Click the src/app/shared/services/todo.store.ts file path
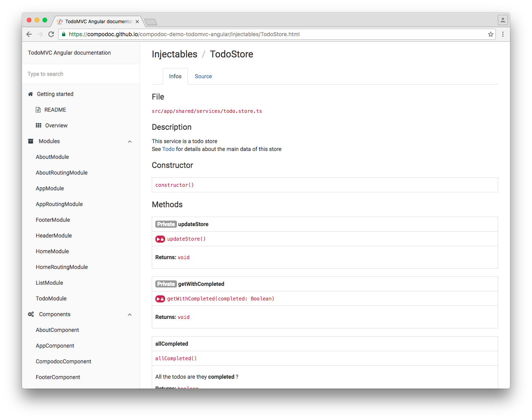This screenshot has width=532, height=420. pos(207,111)
